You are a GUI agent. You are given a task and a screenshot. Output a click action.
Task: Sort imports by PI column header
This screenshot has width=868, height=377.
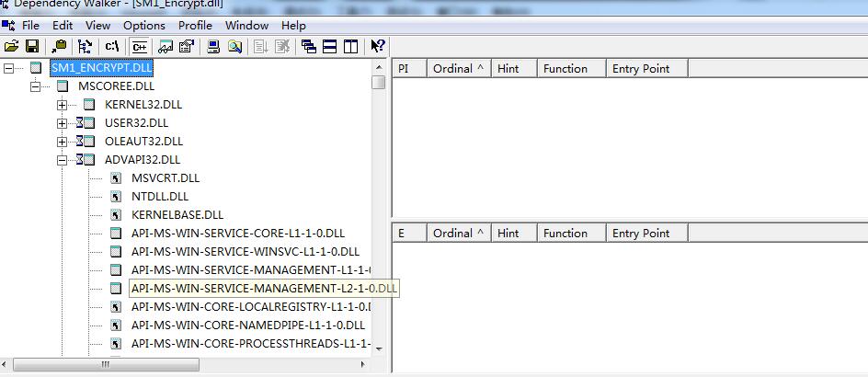410,69
